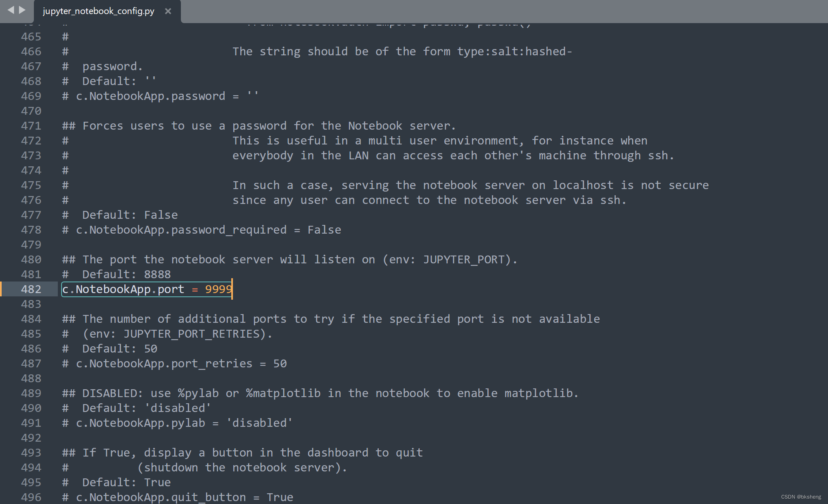The image size is (828, 504).
Task: Click the forward navigation arrow
Action: [21, 11]
